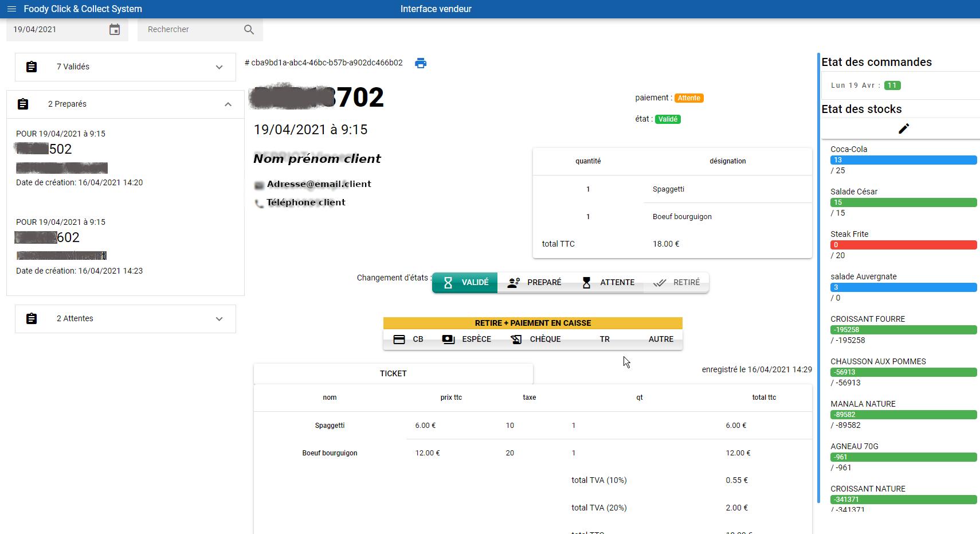Open the calendar date picker icon
Screen dimensions: 980x534
click(x=115, y=30)
